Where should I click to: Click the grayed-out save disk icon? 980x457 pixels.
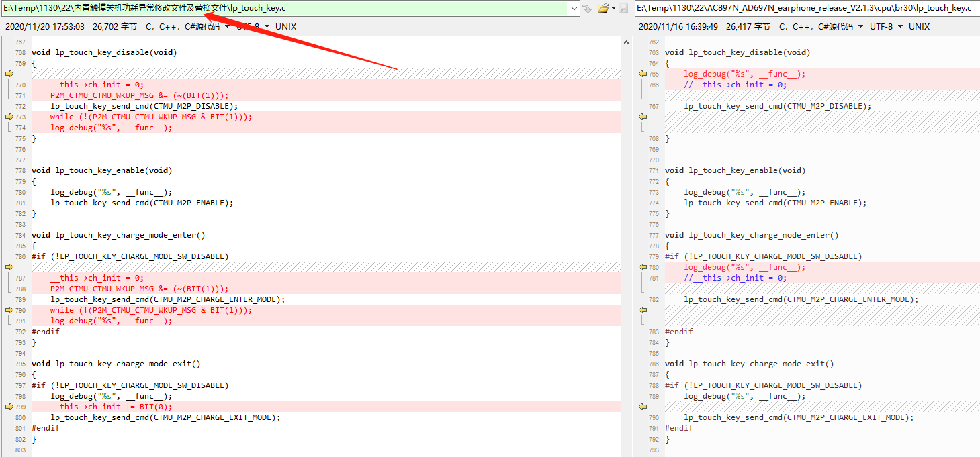pyautogui.click(x=623, y=8)
